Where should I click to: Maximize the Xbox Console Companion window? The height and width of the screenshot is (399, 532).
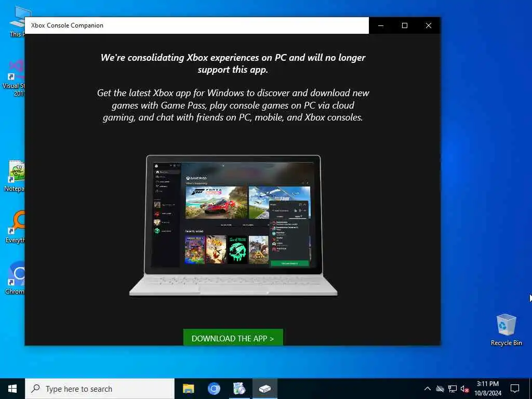click(404, 25)
